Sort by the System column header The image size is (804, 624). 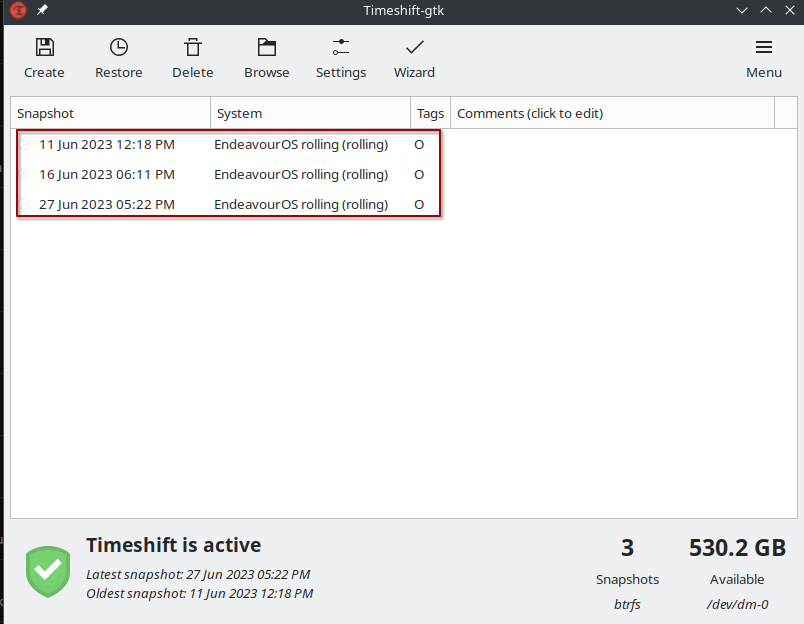coord(310,113)
